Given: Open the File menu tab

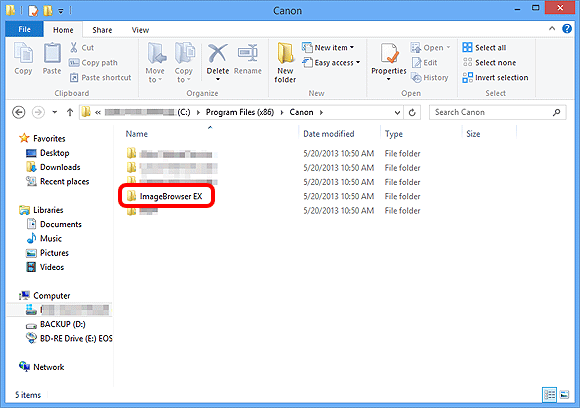Looking at the screenshot, I should [x=24, y=29].
